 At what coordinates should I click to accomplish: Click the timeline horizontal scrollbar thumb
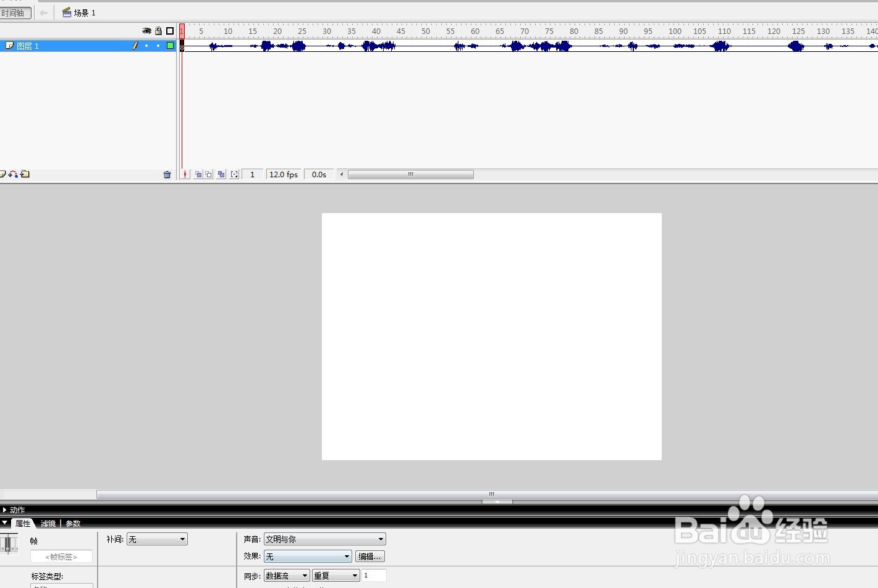[x=411, y=175]
